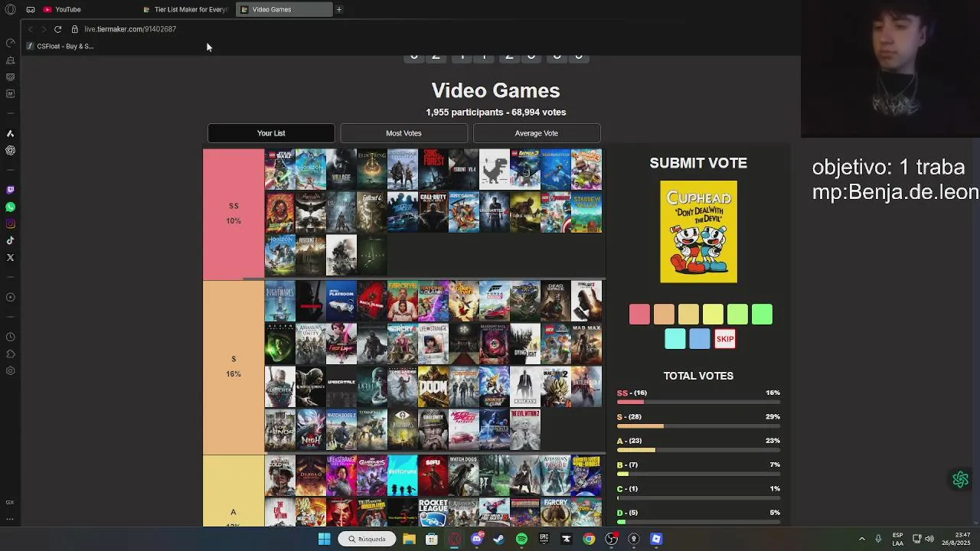980x551 pixels.
Task: Open Epic Games launcher from taskbar
Action: (x=544, y=539)
